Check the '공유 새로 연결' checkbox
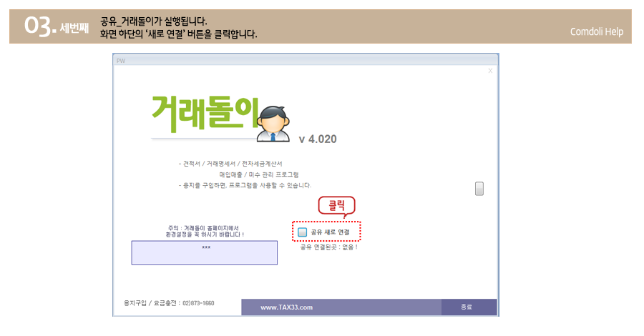This screenshot has height=336, width=644. 302,232
